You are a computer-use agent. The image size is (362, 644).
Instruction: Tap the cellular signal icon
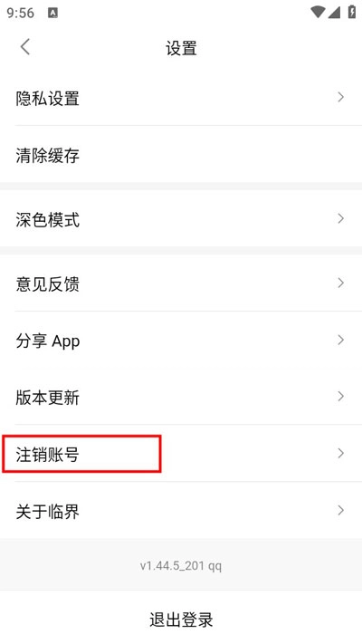point(334,13)
